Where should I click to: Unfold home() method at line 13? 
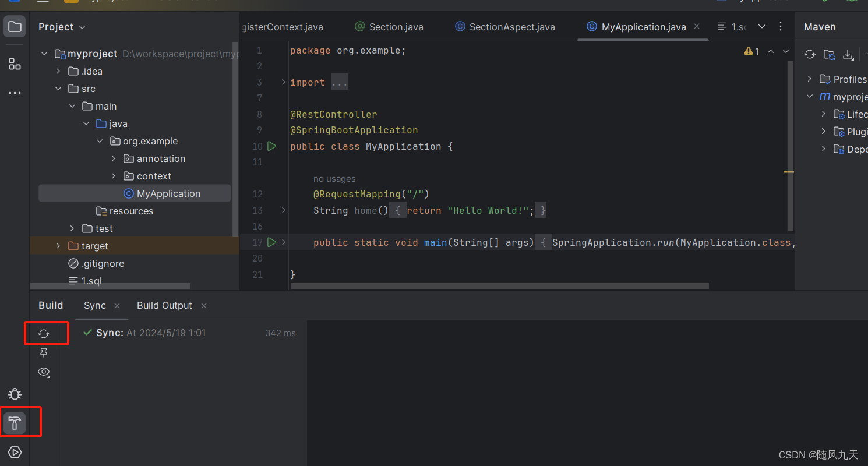coord(284,210)
